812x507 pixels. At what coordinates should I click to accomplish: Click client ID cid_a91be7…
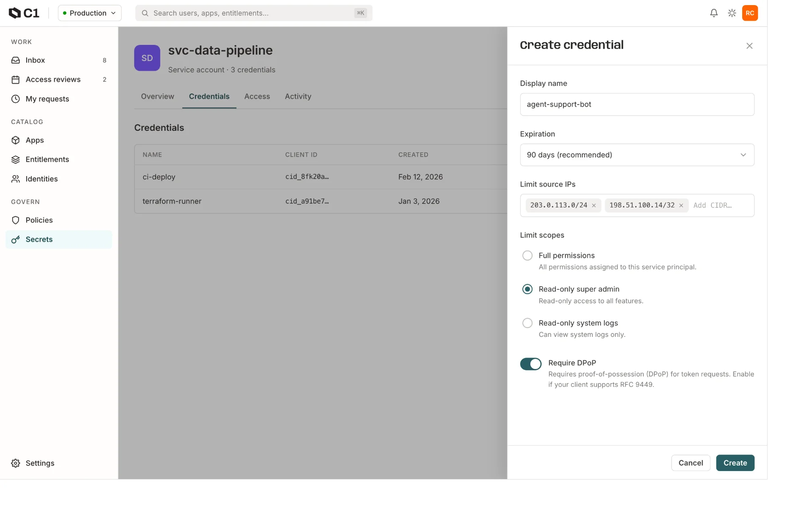tap(307, 201)
